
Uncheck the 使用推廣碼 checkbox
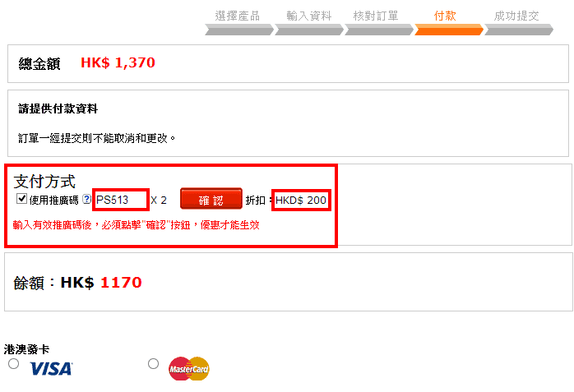(21, 199)
